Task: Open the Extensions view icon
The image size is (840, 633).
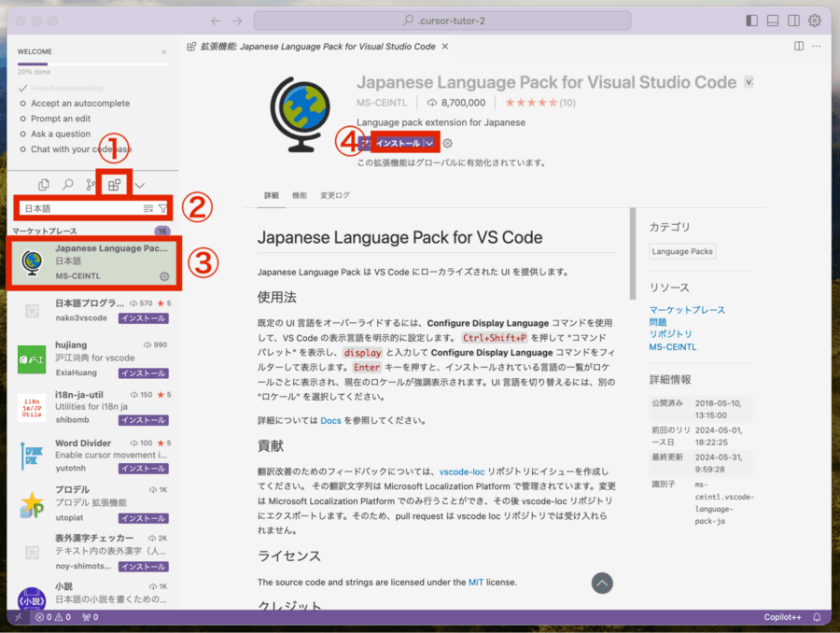Action: click(114, 185)
